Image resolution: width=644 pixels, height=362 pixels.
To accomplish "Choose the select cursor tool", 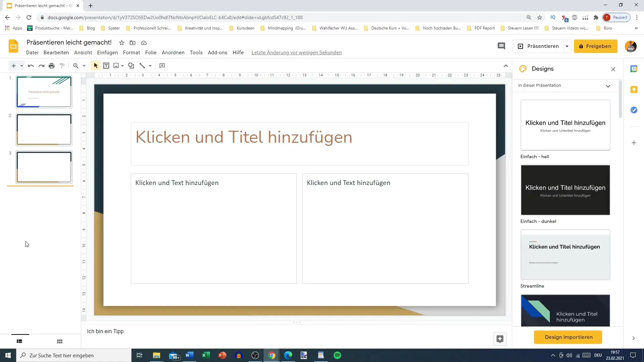I will coord(96,66).
